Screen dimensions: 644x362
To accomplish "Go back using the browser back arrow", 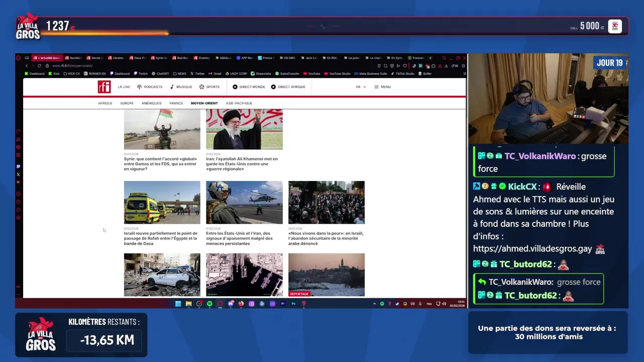I will [x=27, y=65].
